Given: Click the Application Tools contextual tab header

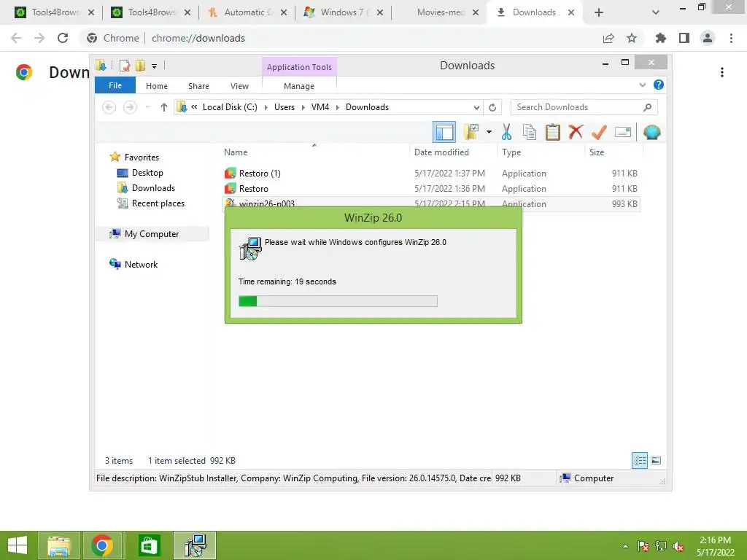Looking at the screenshot, I should pyautogui.click(x=299, y=67).
